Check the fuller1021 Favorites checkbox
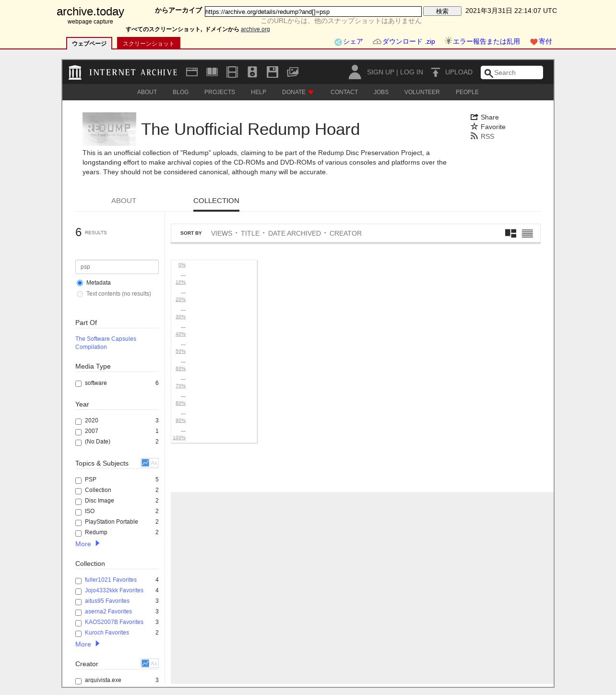 (x=78, y=581)
